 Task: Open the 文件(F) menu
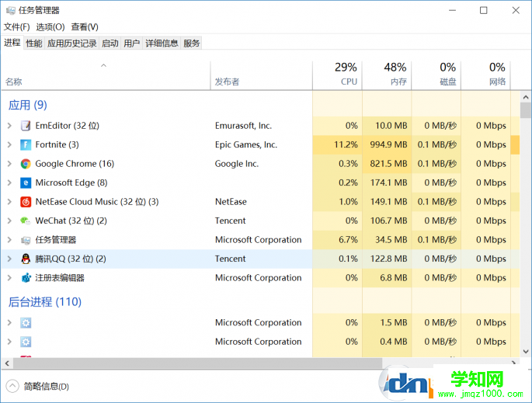click(16, 27)
